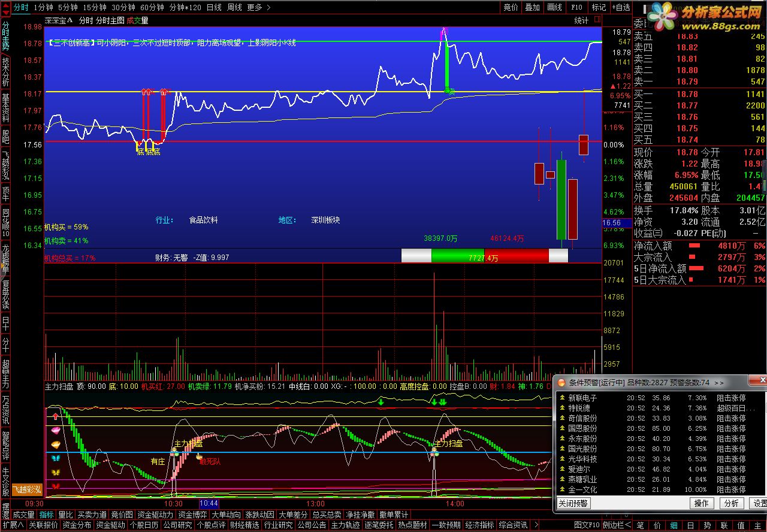
Task: Switch to the 周线 weekly chart
Action: [x=234, y=7]
